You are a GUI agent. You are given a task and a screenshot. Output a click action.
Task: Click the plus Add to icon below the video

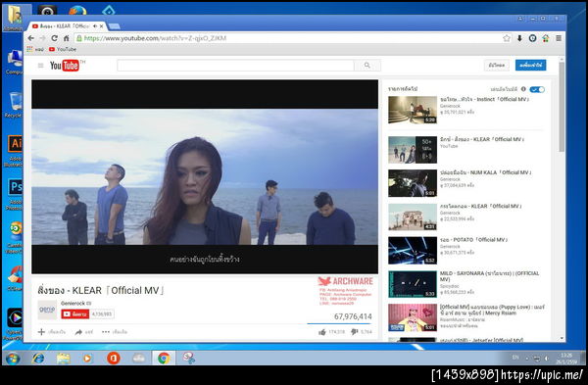click(41, 332)
